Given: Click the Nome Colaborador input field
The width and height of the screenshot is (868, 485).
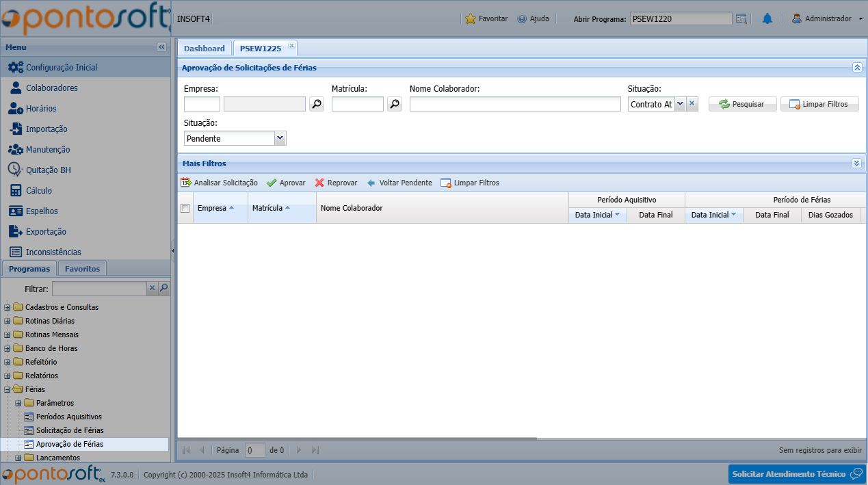Looking at the screenshot, I should [514, 104].
